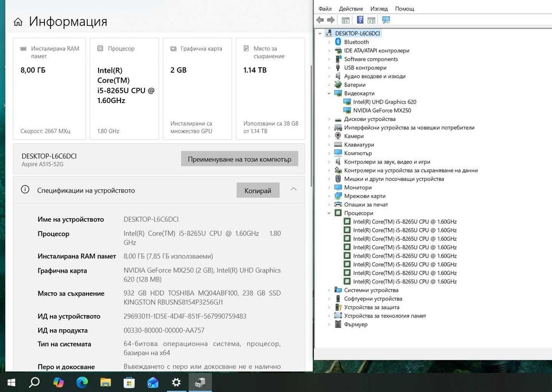The image size is (552, 392).
Task: Open the Файл menu
Action: click(x=324, y=8)
